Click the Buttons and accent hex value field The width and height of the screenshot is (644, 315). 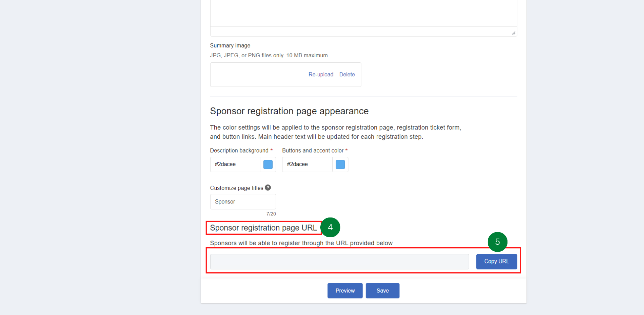307,165
